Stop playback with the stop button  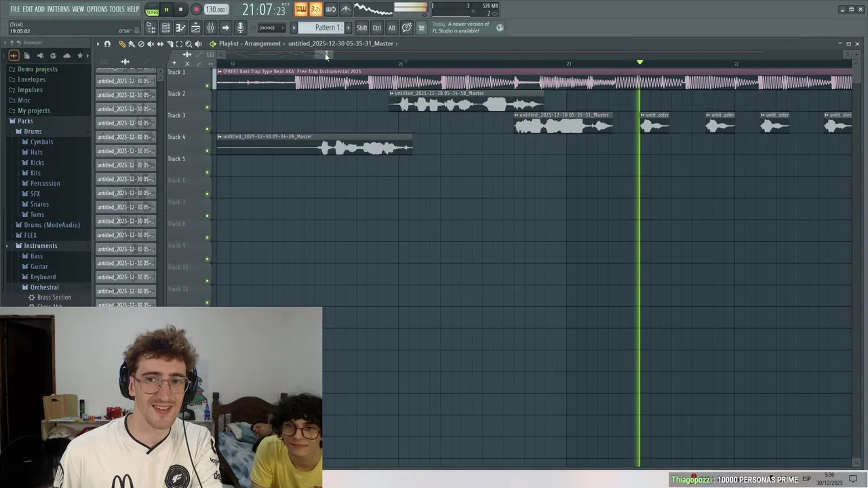point(180,9)
